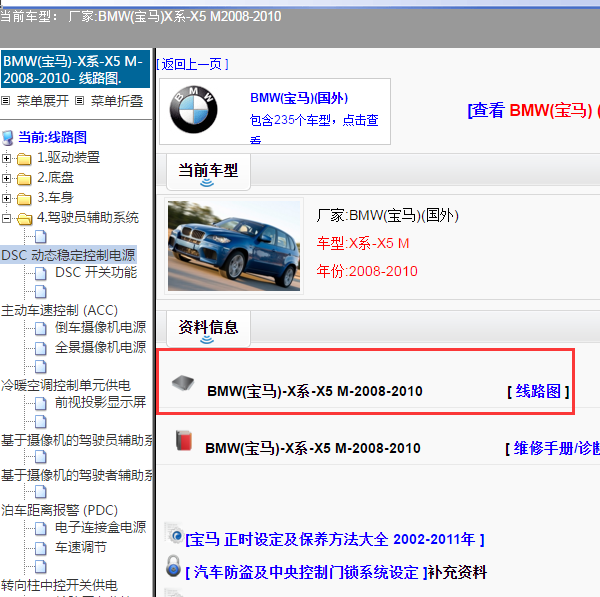Screen dimensions: 600x597
Task: Open the 线路图 link
Action: pos(538,391)
